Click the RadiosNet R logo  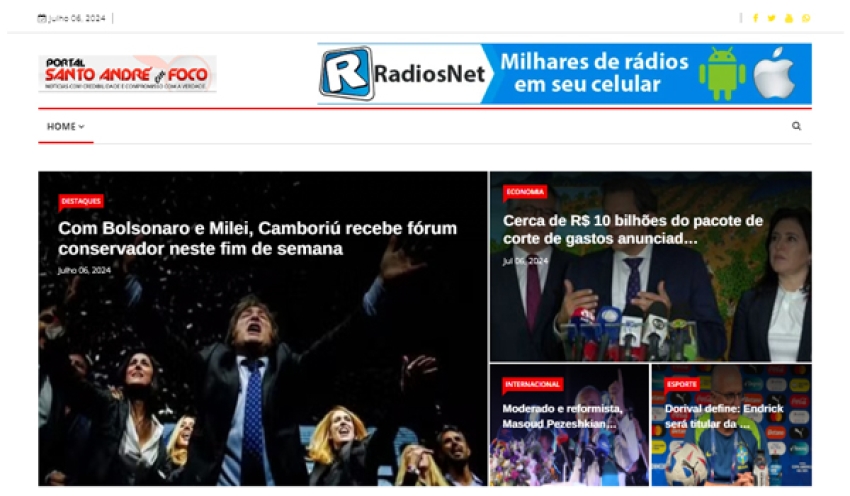coord(346,73)
